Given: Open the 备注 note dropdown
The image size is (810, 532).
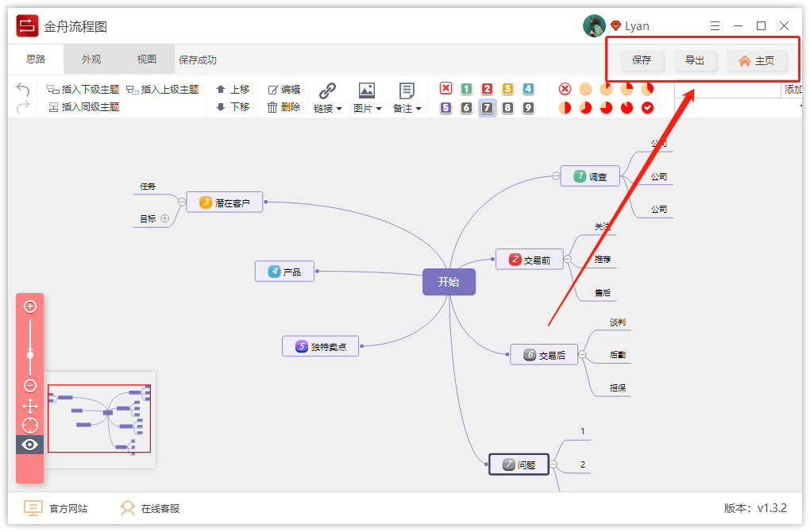Looking at the screenshot, I should click(x=407, y=98).
